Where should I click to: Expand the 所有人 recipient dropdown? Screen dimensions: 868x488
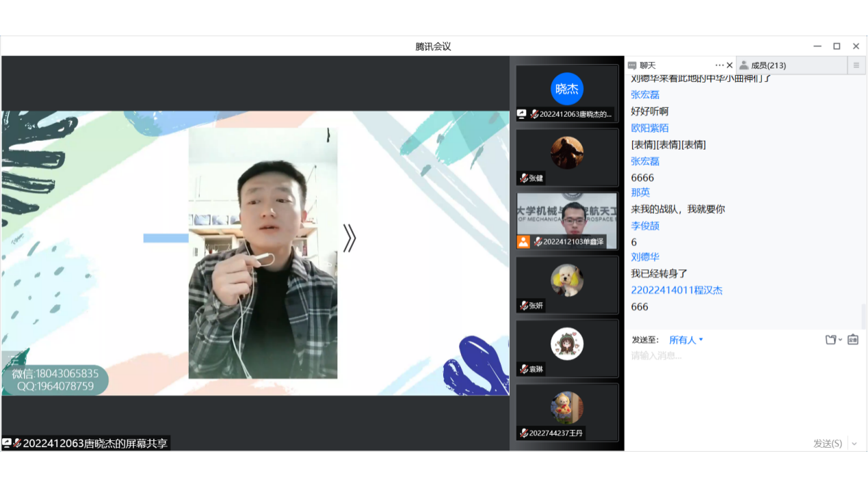pyautogui.click(x=686, y=340)
